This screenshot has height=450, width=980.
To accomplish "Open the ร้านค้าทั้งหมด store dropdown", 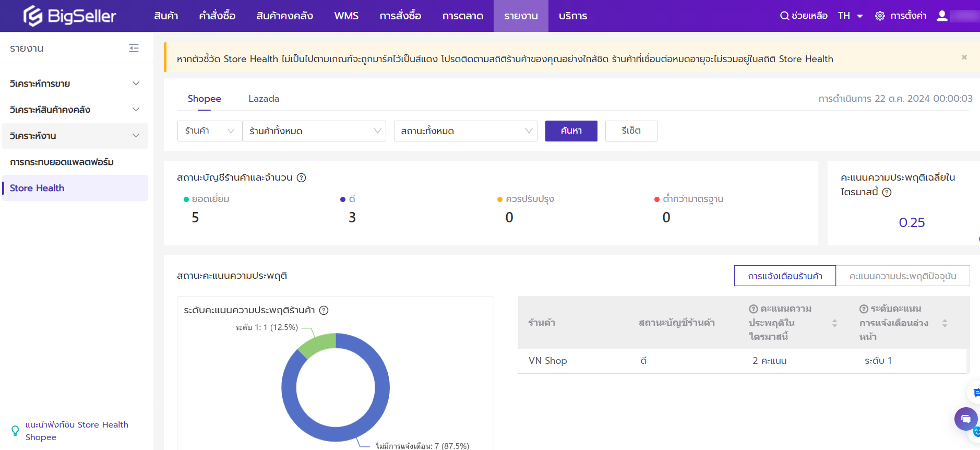I will (x=314, y=131).
